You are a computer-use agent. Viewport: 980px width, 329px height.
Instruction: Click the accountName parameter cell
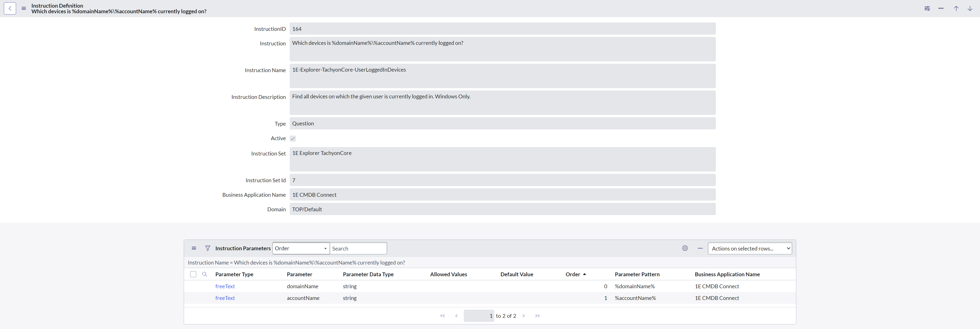[303, 298]
